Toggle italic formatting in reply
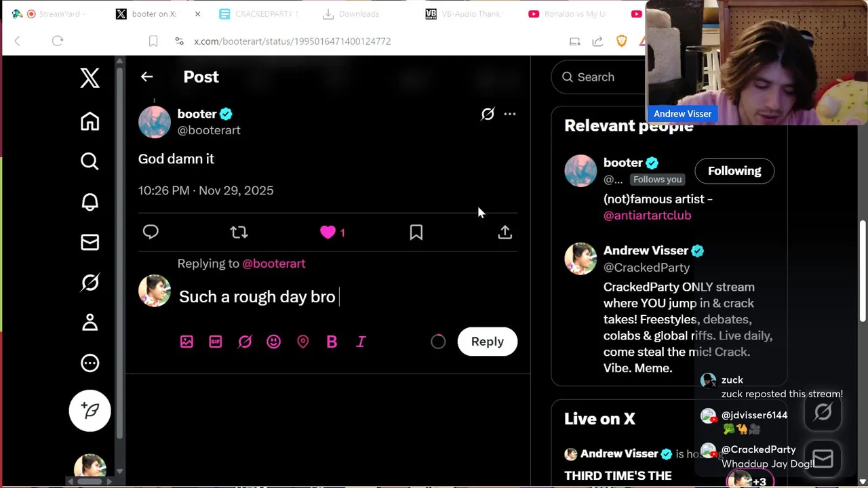This screenshot has height=488, width=868. 361,342
